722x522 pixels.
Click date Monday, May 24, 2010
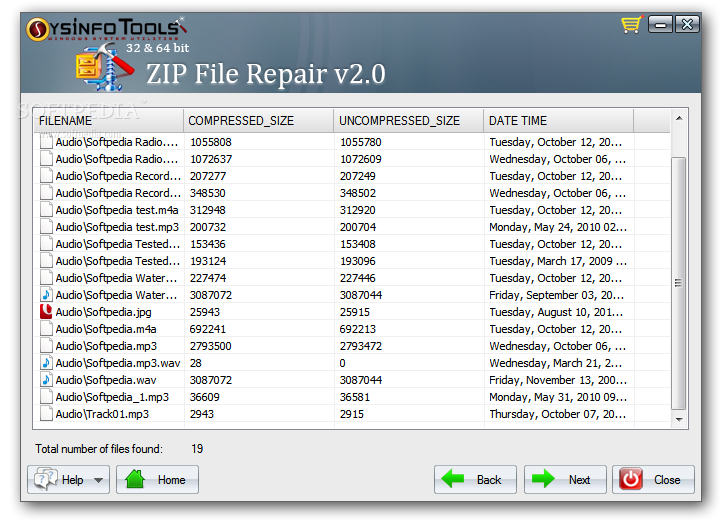pos(558,227)
